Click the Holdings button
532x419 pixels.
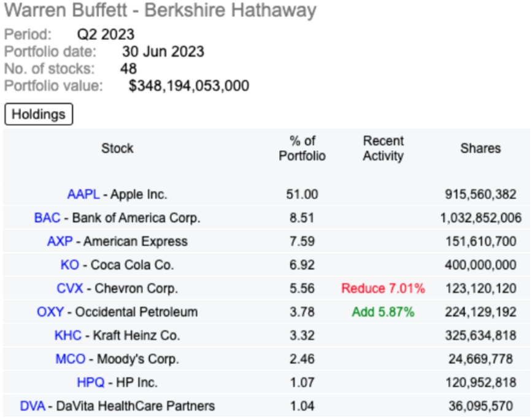click(39, 114)
